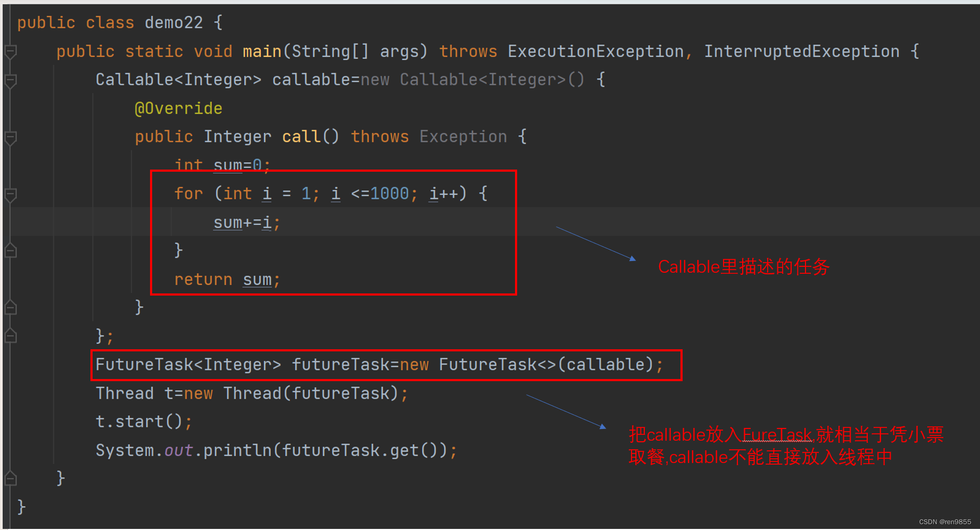Click InterruptedException in throws clause
The width and height of the screenshot is (980, 530).
802,52
